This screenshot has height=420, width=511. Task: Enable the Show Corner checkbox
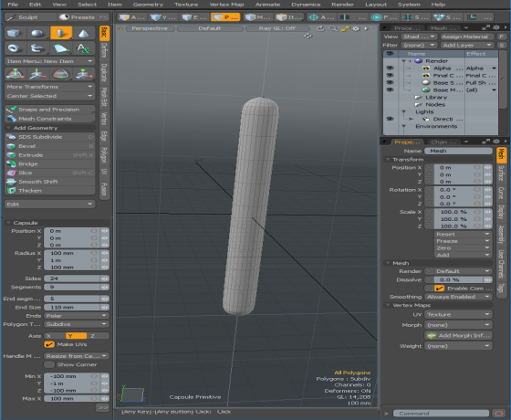pos(49,364)
